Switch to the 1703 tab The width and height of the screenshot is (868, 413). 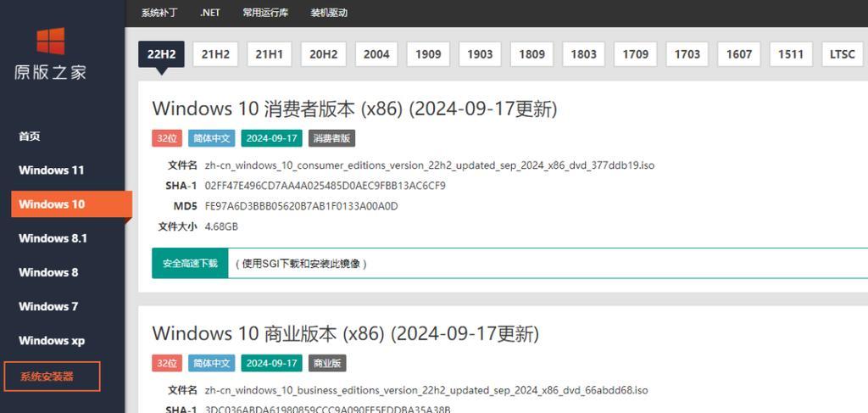[x=687, y=54]
